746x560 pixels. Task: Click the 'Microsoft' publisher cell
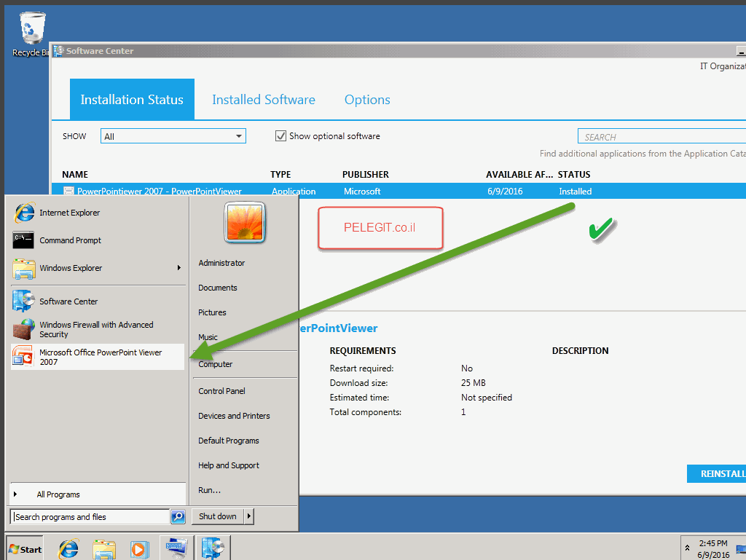pos(362,191)
